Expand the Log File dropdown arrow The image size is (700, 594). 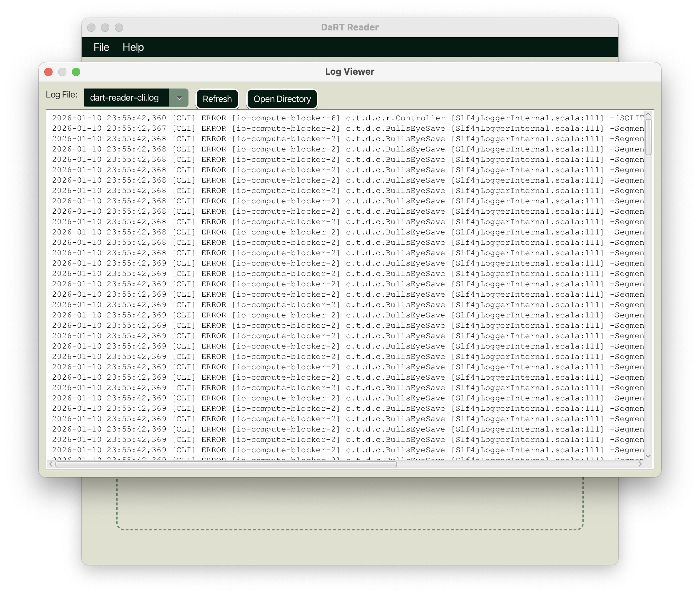tap(179, 98)
